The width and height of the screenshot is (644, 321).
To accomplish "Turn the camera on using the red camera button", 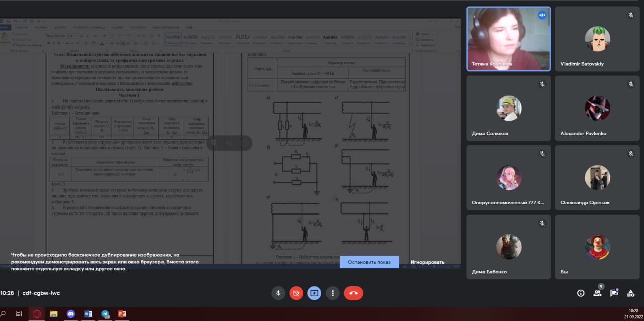I will (296, 293).
